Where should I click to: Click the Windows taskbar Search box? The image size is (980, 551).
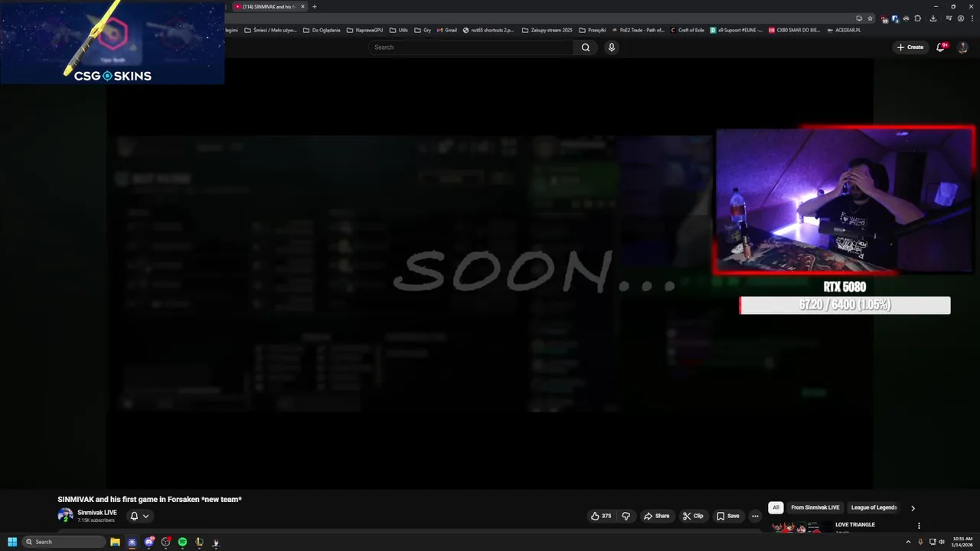click(64, 542)
